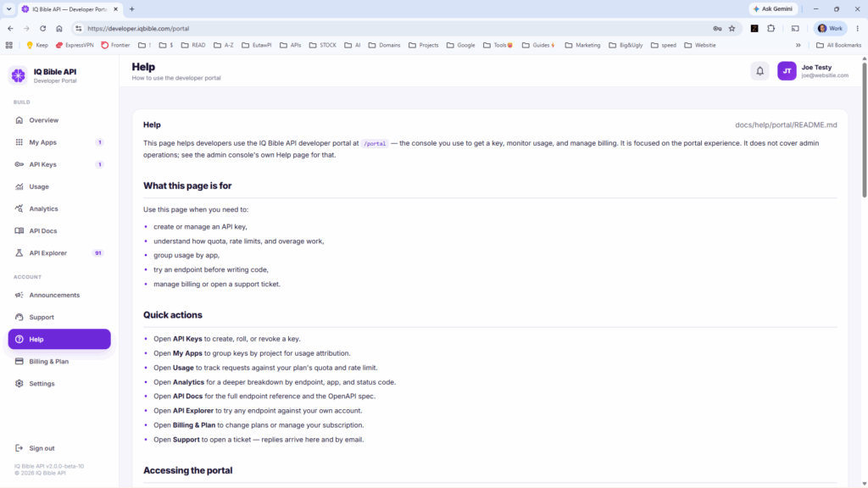Open the APIs bookmark folder
The image size is (868, 488).
point(291,46)
